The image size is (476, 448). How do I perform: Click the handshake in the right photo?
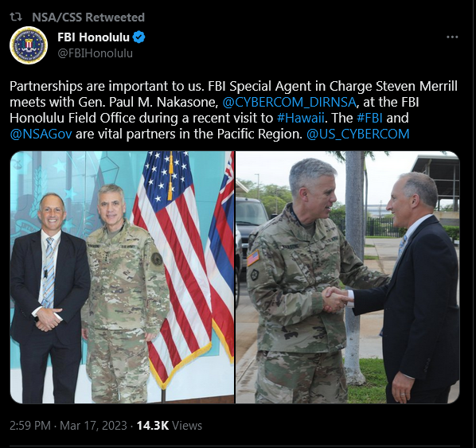337,299
